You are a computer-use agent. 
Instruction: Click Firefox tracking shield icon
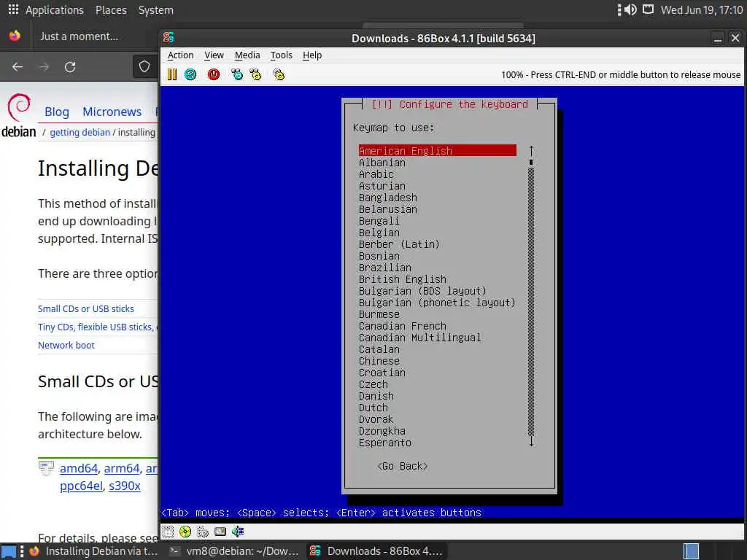pos(144,66)
